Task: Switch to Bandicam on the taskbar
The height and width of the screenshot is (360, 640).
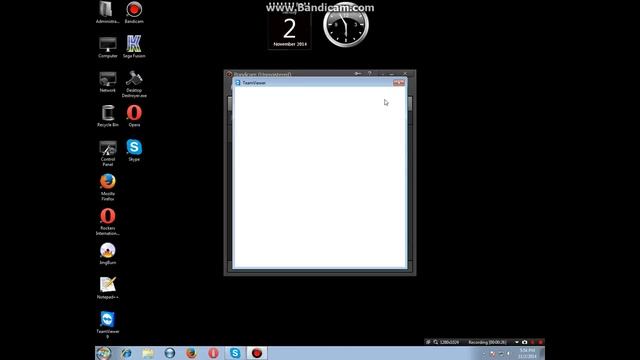Action: (x=257, y=353)
